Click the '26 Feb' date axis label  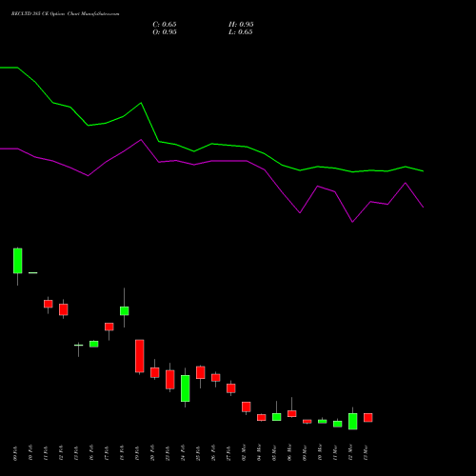(x=213, y=453)
